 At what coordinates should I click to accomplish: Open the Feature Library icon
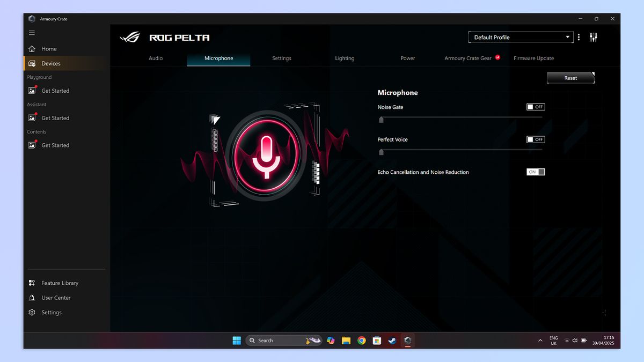(x=32, y=283)
